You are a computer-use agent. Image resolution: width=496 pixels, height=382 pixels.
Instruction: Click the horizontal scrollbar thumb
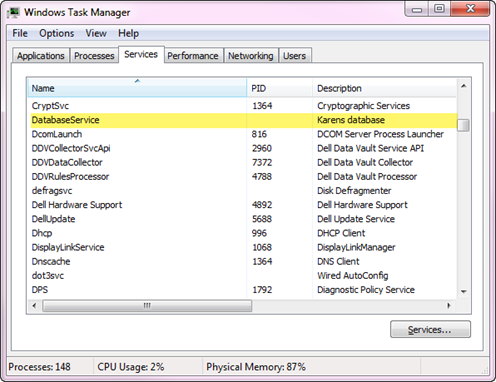click(147, 306)
